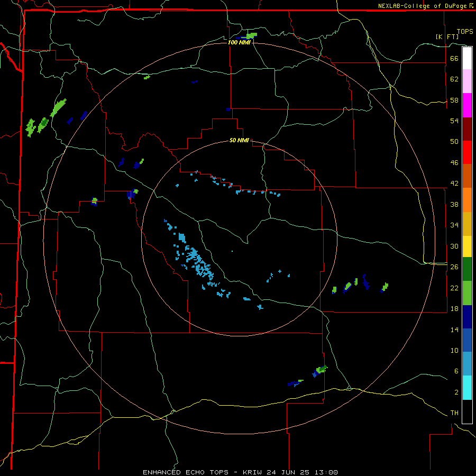Click the cyan swatch near the scale bottom

(x=467, y=388)
